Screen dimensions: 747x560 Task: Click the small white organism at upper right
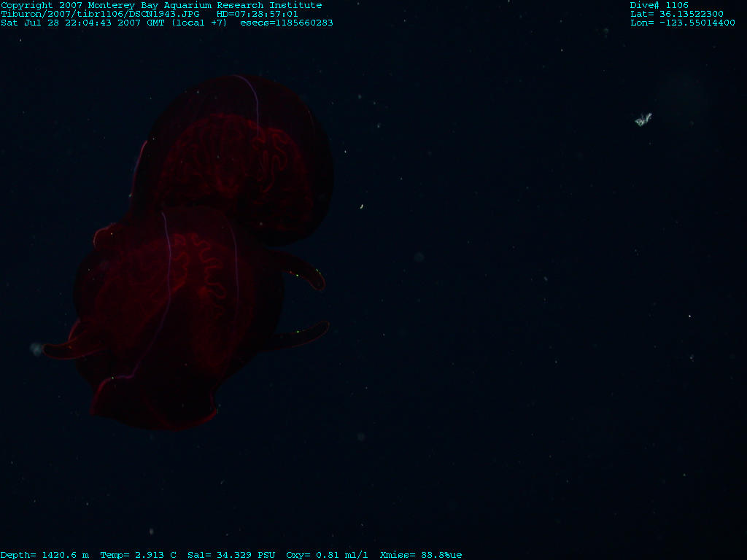643,119
